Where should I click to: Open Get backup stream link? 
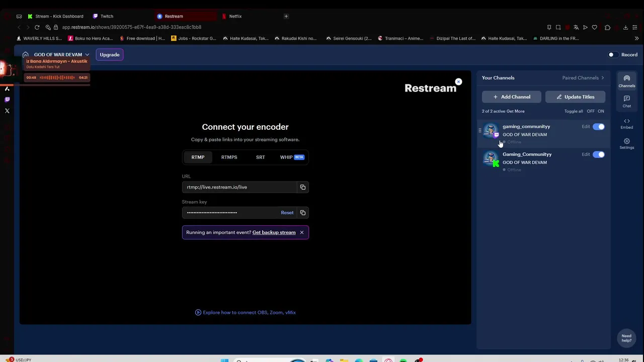(274, 232)
